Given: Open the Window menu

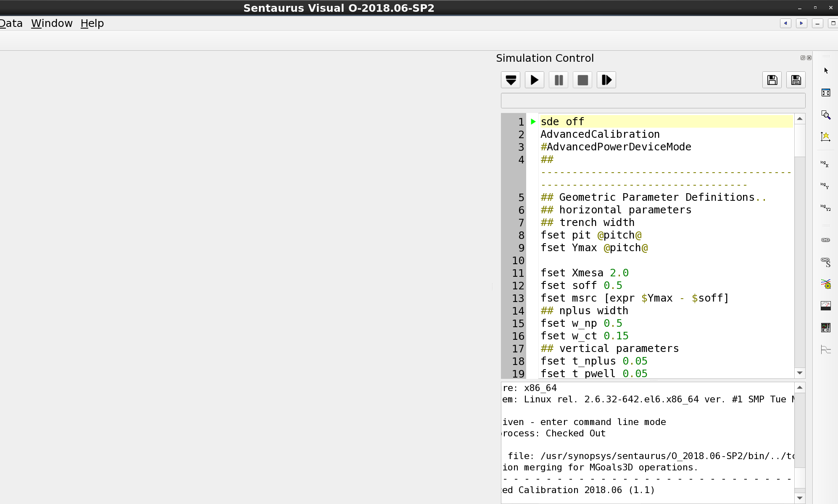Looking at the screenshot, I should click(52, 23).
